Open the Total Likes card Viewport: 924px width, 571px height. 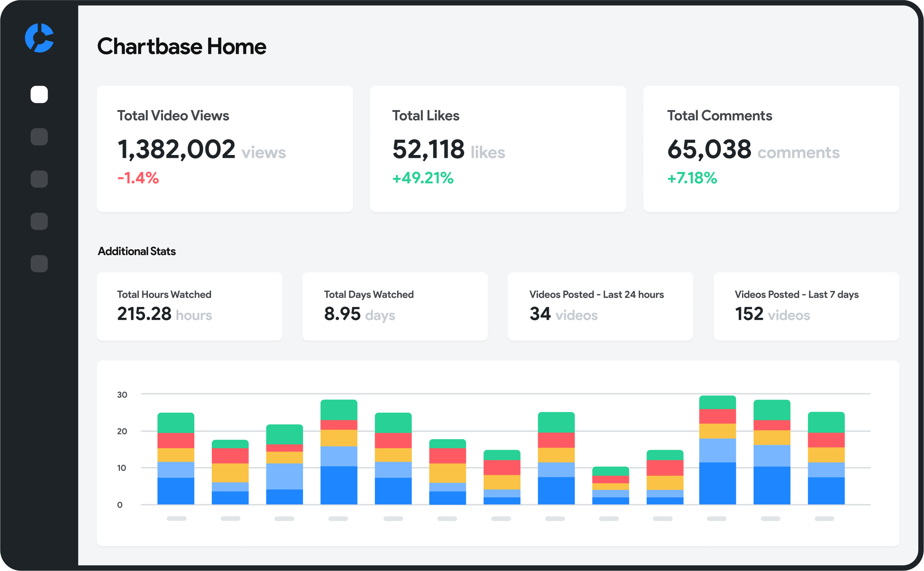coord(498,149)
